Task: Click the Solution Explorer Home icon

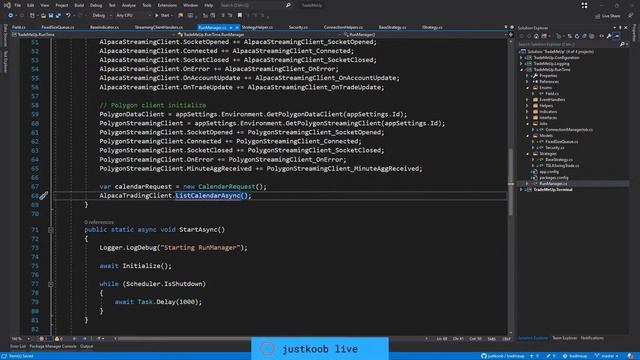Action: [536, 36]
